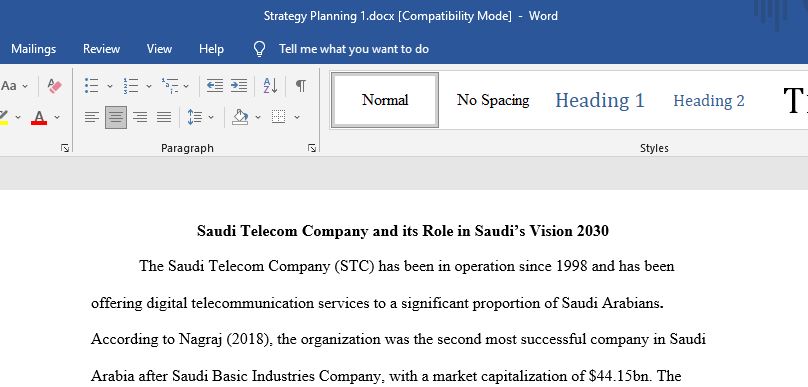Image resolution: width=808 pixels, height=387 pixels.
Task: Click the Numbering list icon
Action: pos(131,86)
